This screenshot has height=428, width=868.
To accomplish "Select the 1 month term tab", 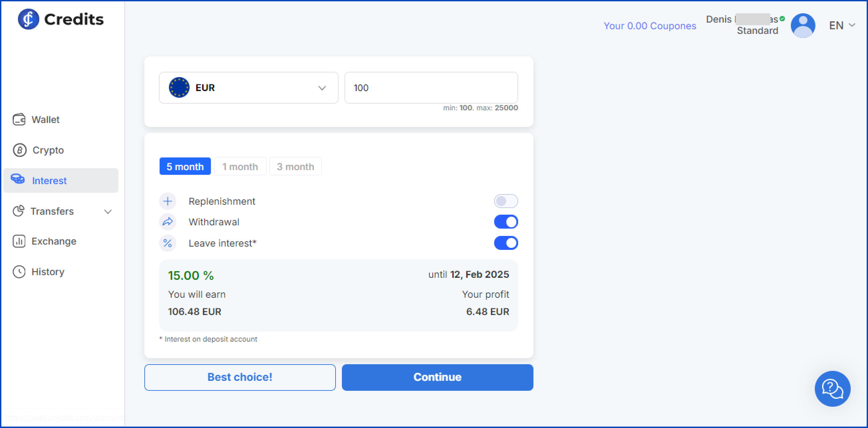I will 240,167.
